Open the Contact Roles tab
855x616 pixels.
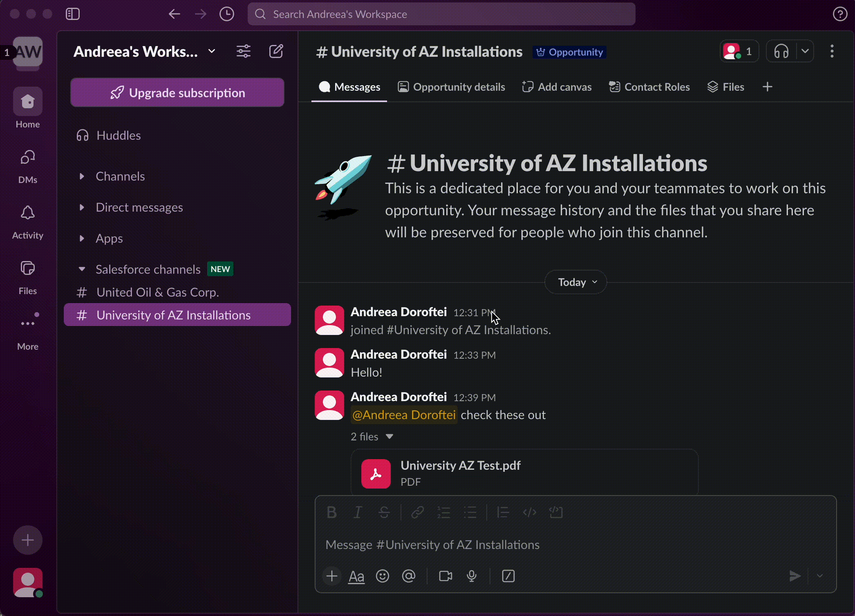point(649,87)
